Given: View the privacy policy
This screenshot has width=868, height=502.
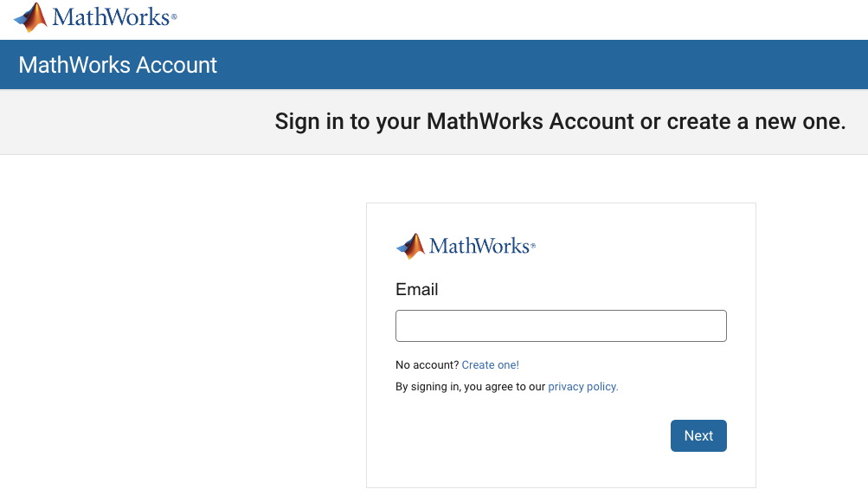Looking at the screenshot, I should click(x=582, y=386).
